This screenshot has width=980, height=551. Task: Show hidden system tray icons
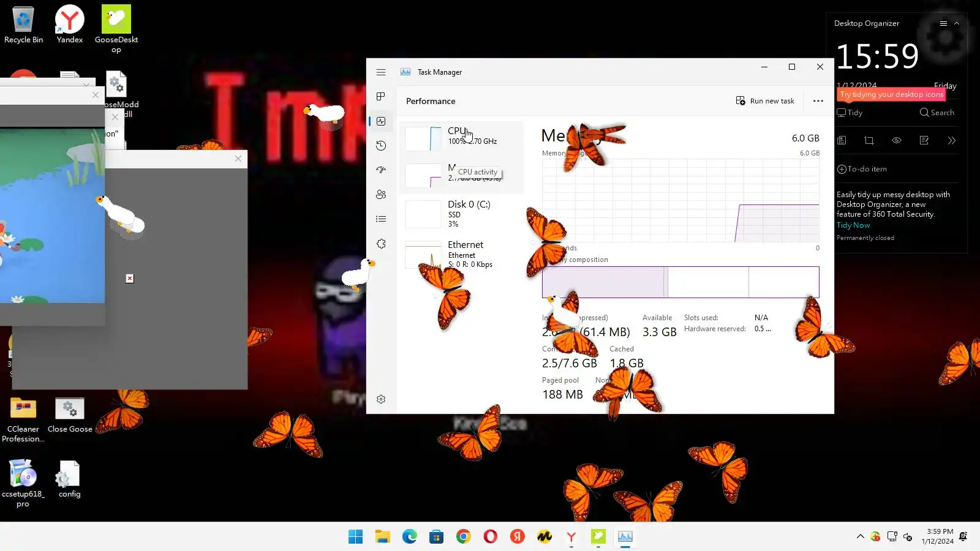click(860, 536)
